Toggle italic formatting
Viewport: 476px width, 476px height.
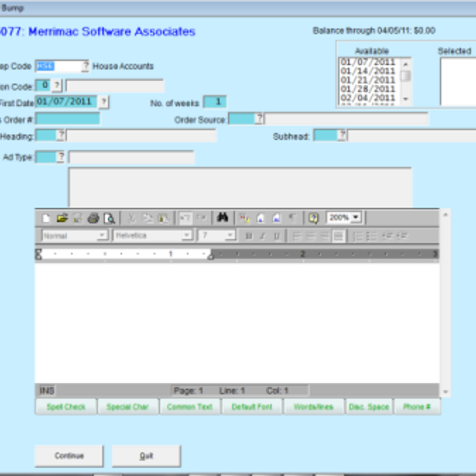[263, 236]
